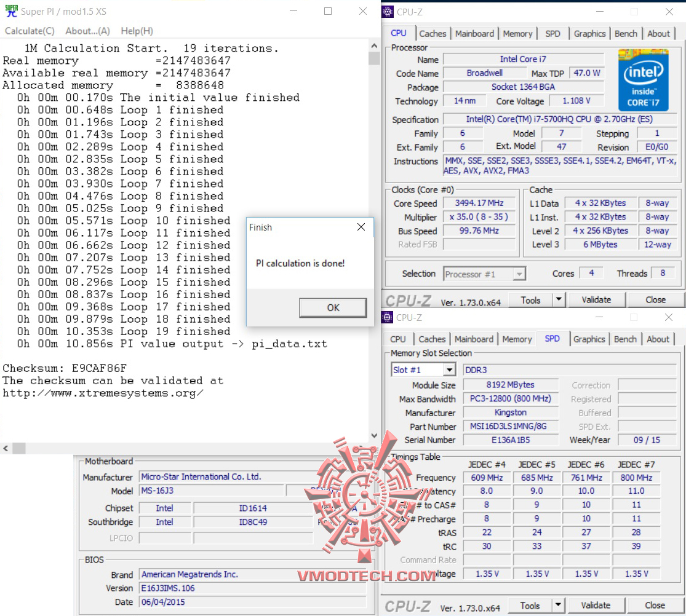Click Super PI vertical scrollbar down arrow

374,436
